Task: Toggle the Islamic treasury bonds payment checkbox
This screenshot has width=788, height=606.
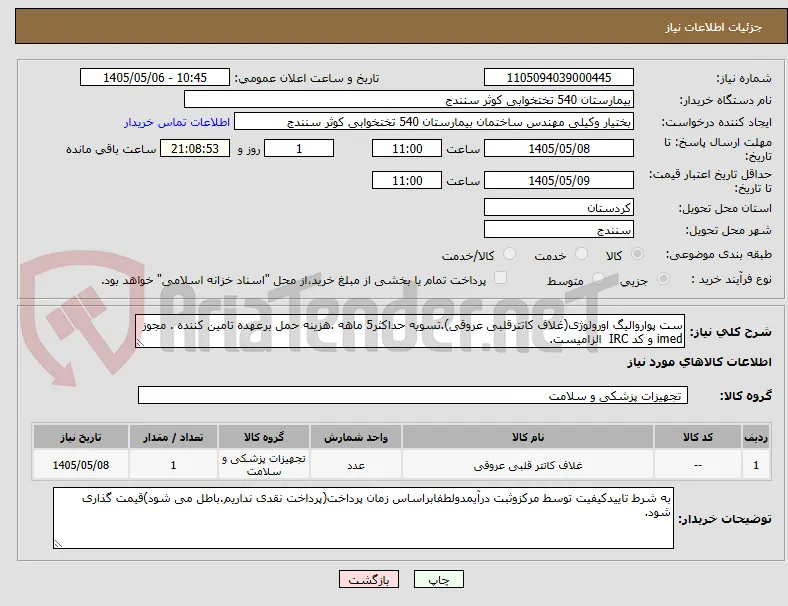Action: pyautogui.click(x=501, y=278)
